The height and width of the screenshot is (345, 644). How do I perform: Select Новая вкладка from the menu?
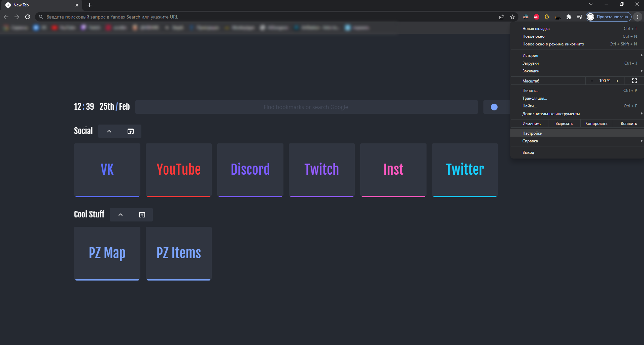point(577,29)
